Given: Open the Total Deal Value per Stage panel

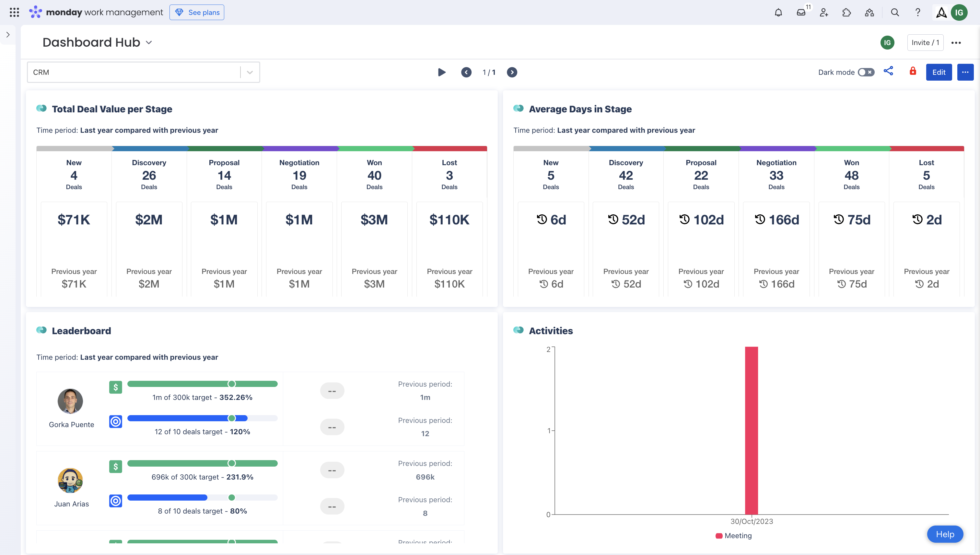Looking at the screenshot, I should click(112, 108).
